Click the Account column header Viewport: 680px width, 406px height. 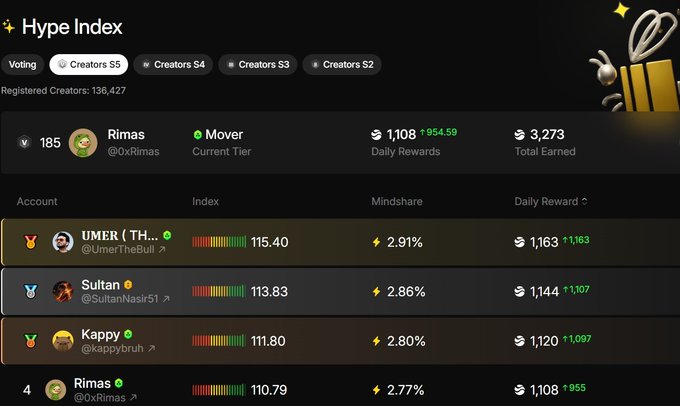tap(37, 201)
